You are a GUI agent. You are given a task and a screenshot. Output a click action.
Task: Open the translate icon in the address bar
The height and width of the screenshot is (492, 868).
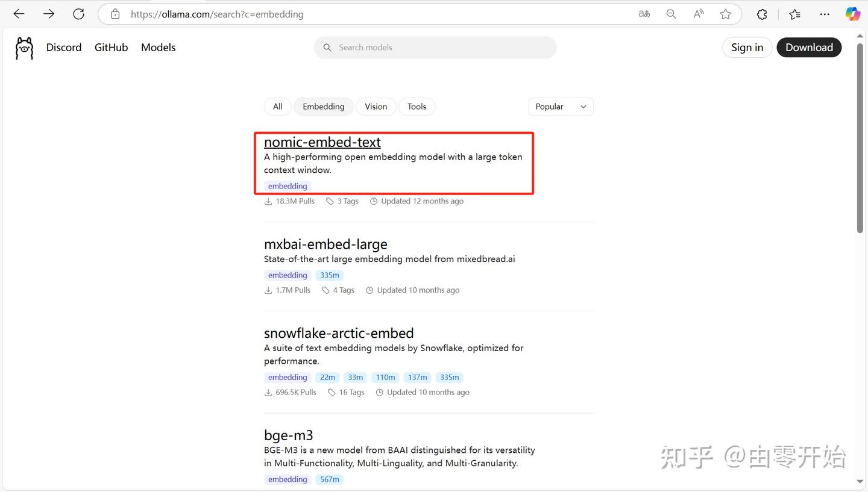tap(644, 14)
